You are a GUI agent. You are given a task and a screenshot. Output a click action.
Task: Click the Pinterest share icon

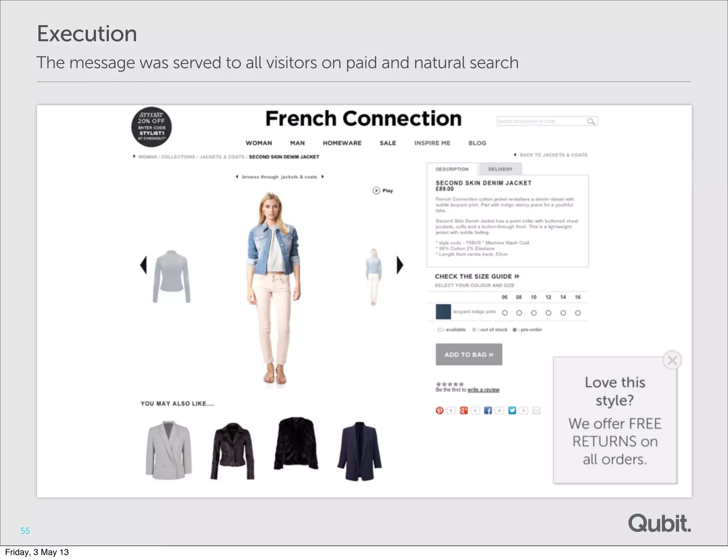point(439,410)
